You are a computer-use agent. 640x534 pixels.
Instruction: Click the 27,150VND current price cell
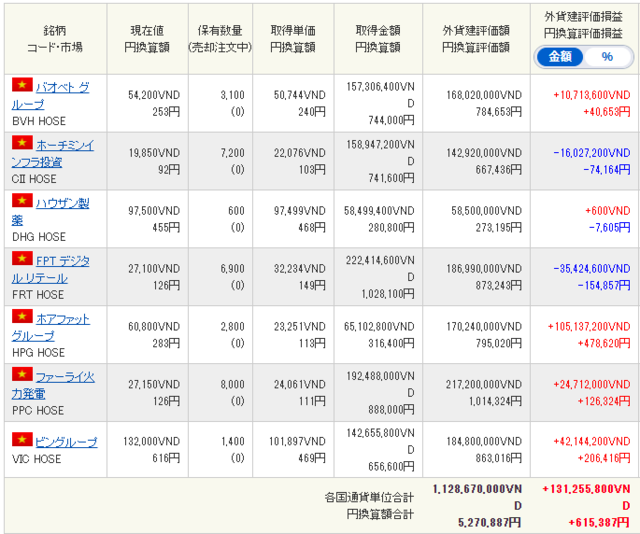point(154,385)
